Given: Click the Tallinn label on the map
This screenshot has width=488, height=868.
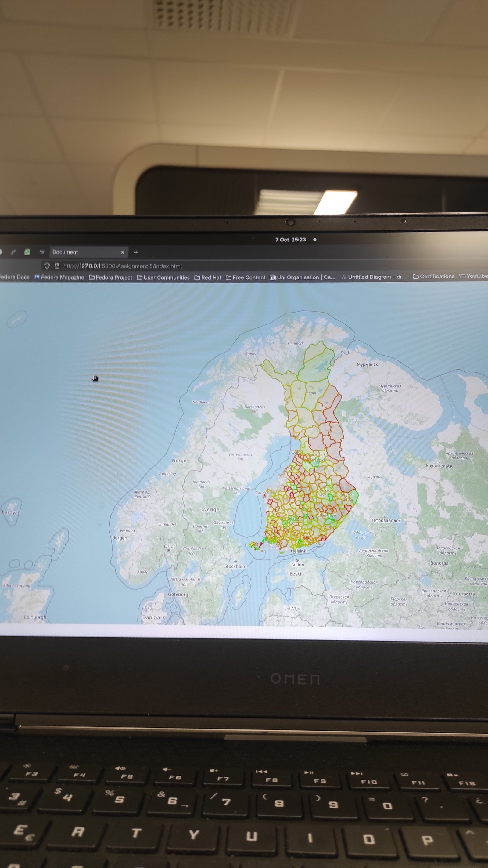Looking at the screenshot, I should (x=297, y=564).
